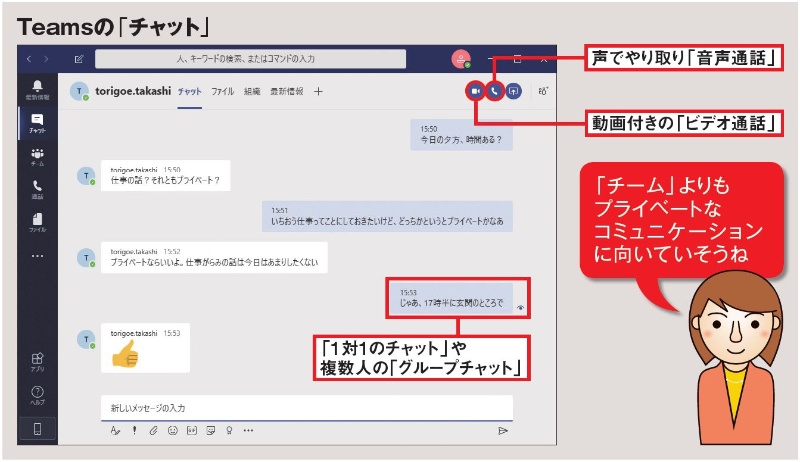Screen dimensions: 800x462
Task: Open Files (ファイル) in left sidebar
Action: [37, 221]
